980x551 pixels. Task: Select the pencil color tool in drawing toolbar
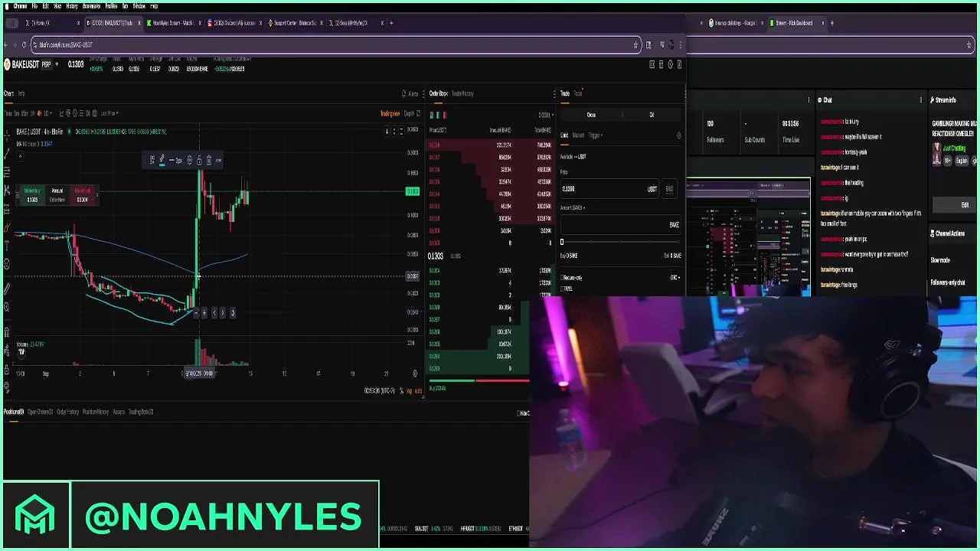coord(161,160)
